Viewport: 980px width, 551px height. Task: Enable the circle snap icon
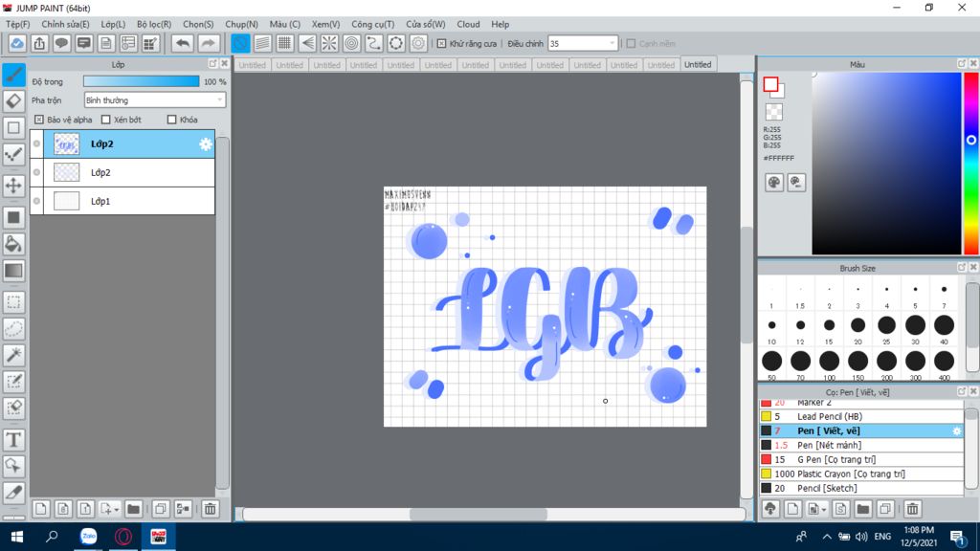(352, 43)
